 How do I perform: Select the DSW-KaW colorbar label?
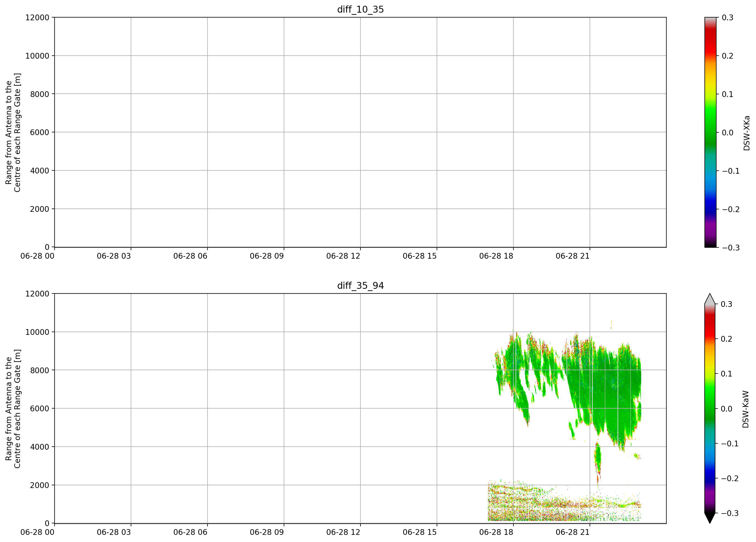(746, 409)
